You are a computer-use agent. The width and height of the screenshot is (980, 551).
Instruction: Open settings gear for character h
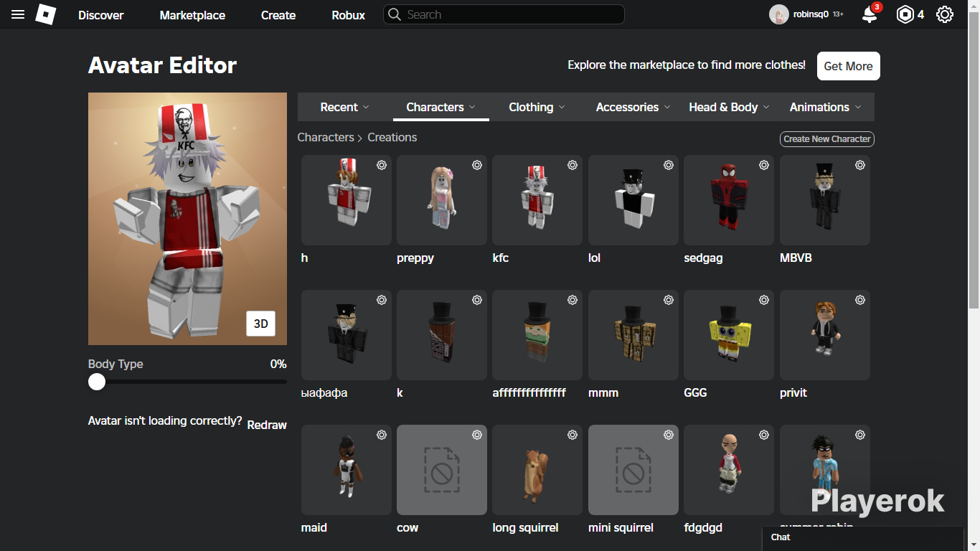[x=382, y=165]
